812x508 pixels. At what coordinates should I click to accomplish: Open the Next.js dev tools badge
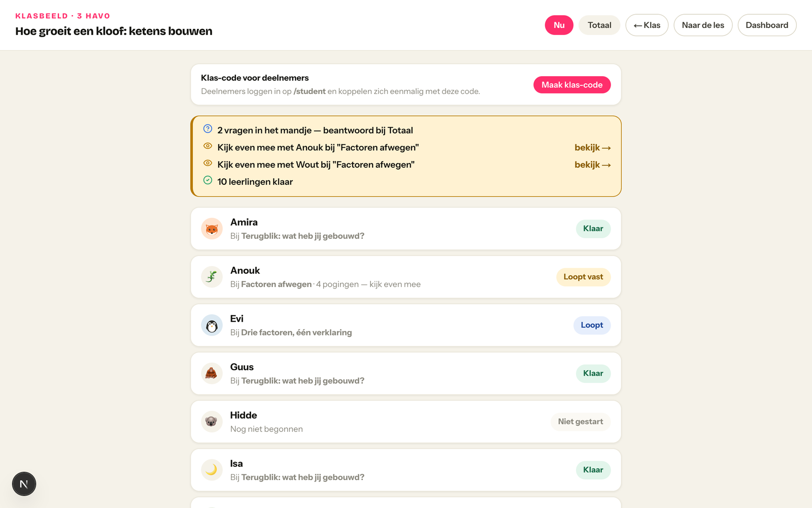pyautogui.click(x=24, y=484)
